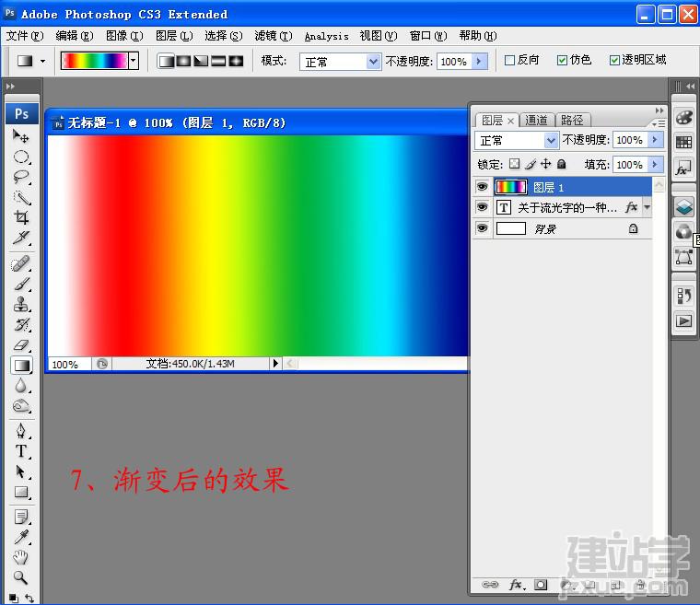Select the Gradient tool in toolbox
The width and height of the screenshot is (700, 605).
21,366
